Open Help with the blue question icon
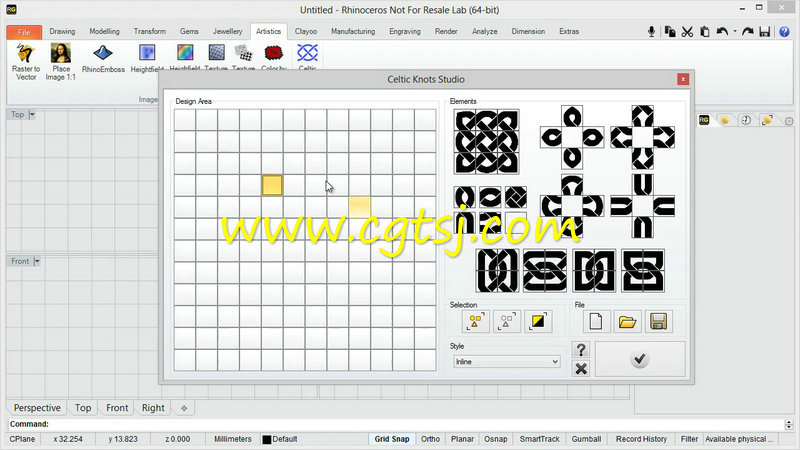The height and width of the screenshot is (450, 800). [x=784, y=32]
